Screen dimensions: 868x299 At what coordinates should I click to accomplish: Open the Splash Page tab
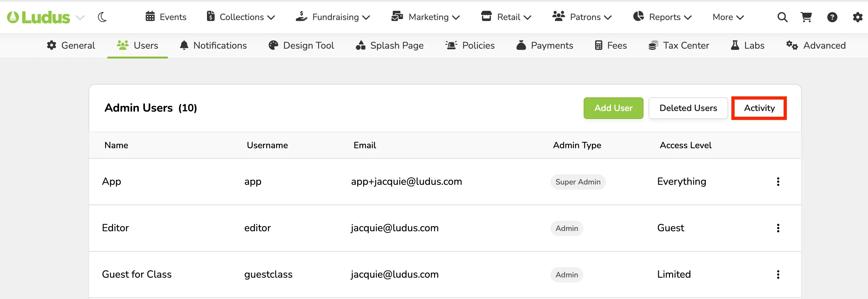click(x=390, y=45)
